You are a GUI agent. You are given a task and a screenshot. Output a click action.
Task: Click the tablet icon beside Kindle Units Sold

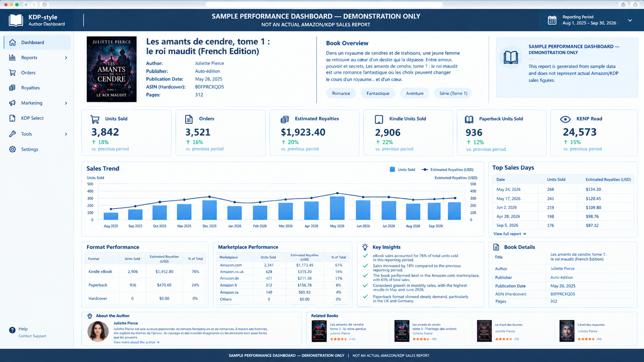pyautogui.click(x=379, y=119)
